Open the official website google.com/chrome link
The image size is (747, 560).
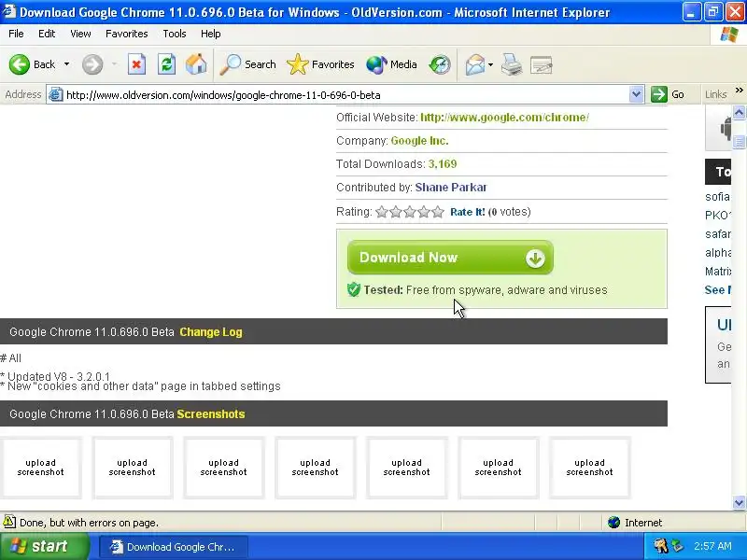point(504,118)
